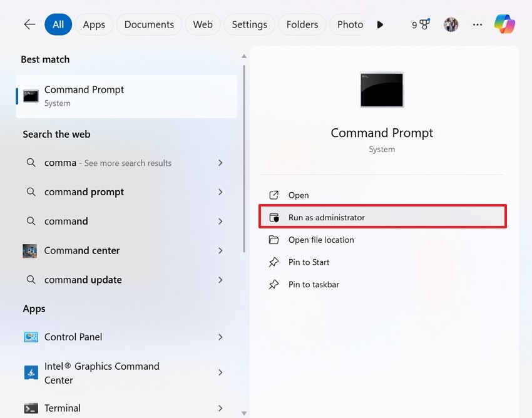The image size is (532, 418).
Task: Click the Pin to taskbar pin icon
Action: 274,285
